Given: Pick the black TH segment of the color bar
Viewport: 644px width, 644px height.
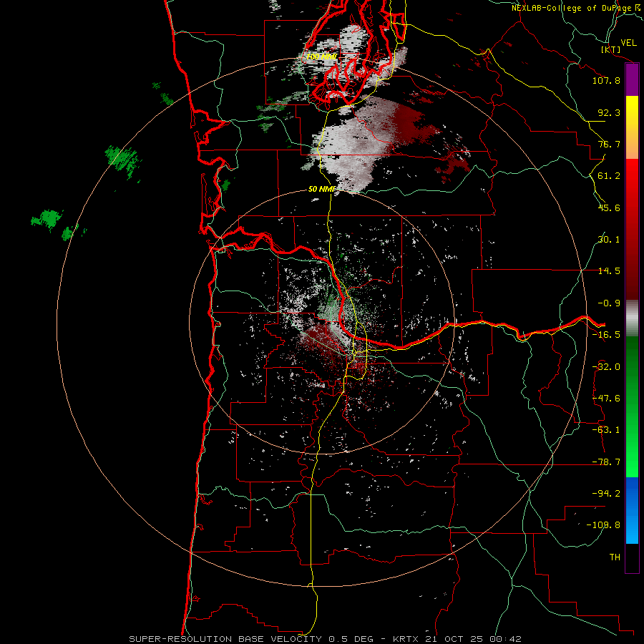Looking at the screenshot, I should (632, 557).
